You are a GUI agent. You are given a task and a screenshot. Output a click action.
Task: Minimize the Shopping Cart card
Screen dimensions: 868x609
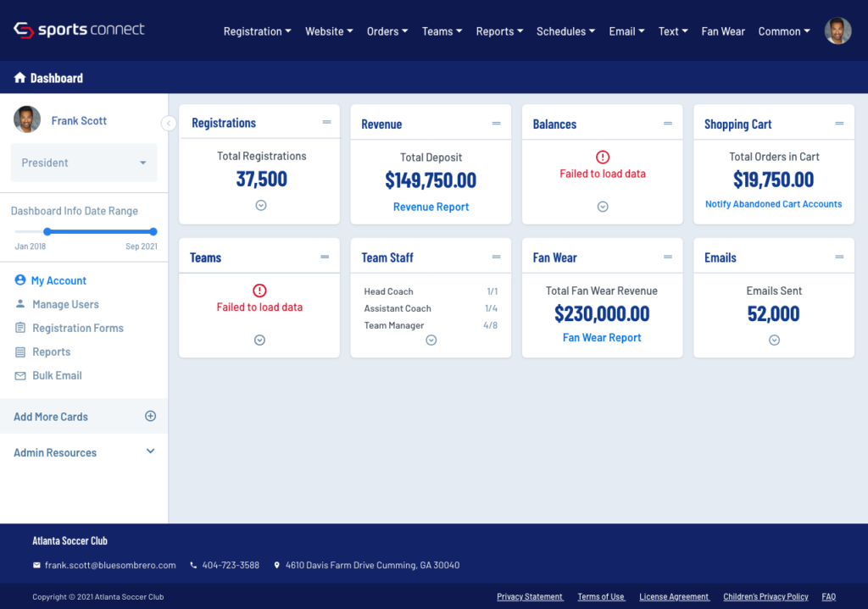tap(839, 124)
